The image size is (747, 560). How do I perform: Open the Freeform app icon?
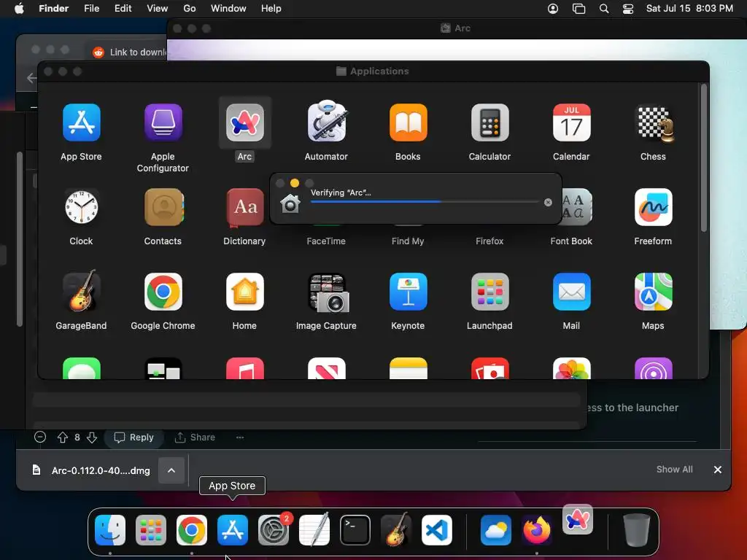tap(653, 207)
